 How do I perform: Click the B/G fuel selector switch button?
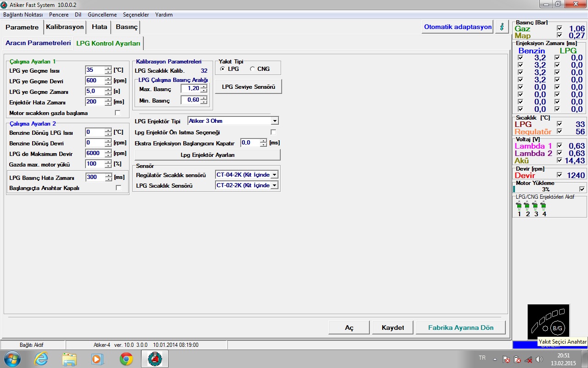pyautogui.click(x=557, y=328)
